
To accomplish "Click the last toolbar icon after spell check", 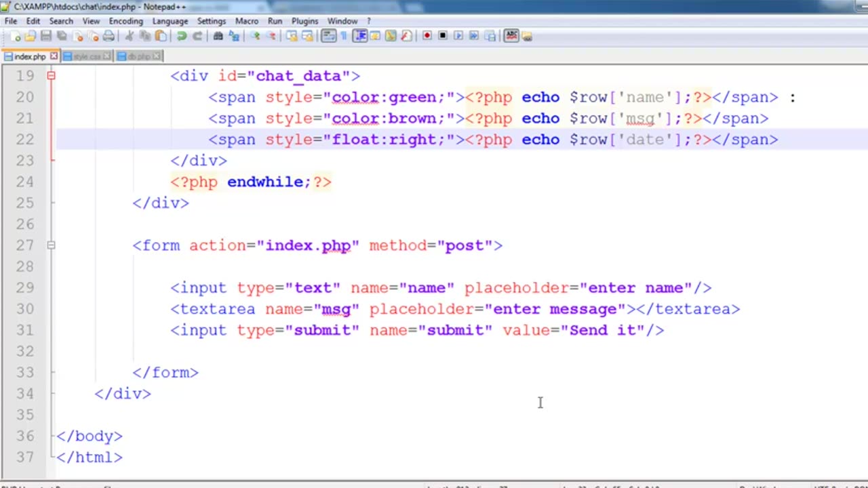I will (x=527, y=36).
